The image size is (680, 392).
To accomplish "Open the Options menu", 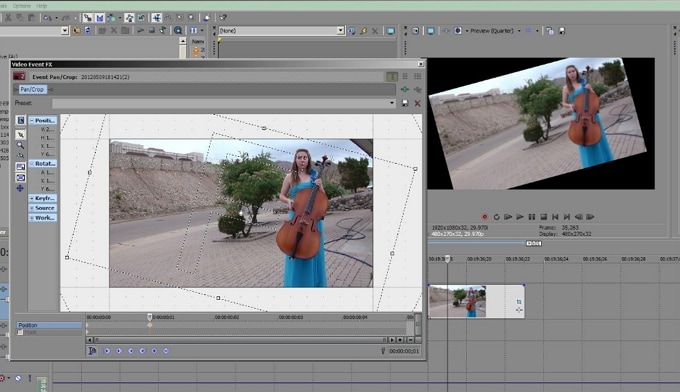I will [21, 6].
